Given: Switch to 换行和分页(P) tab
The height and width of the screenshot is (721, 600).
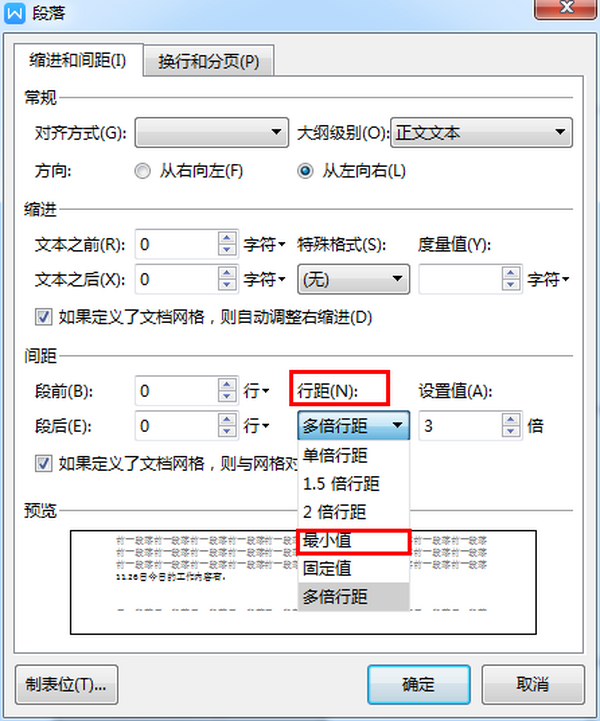Looking at the screenshot, I should [209, 61].
